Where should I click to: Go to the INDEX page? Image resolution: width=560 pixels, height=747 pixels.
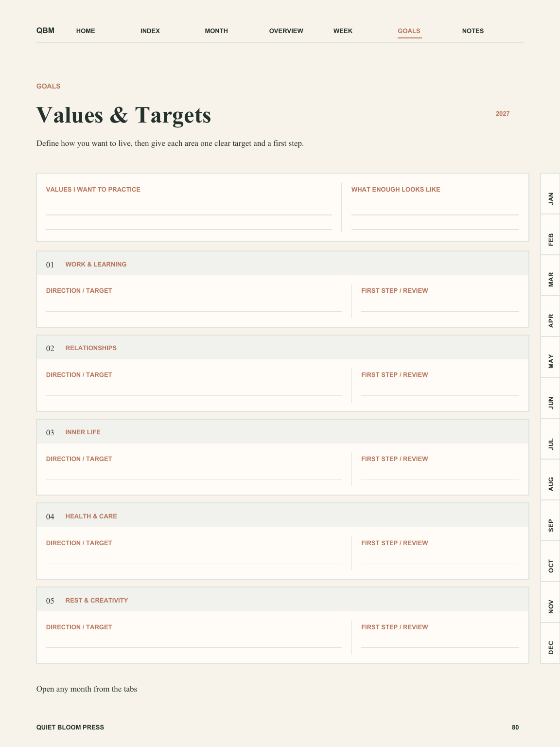[x=150, y=31]
